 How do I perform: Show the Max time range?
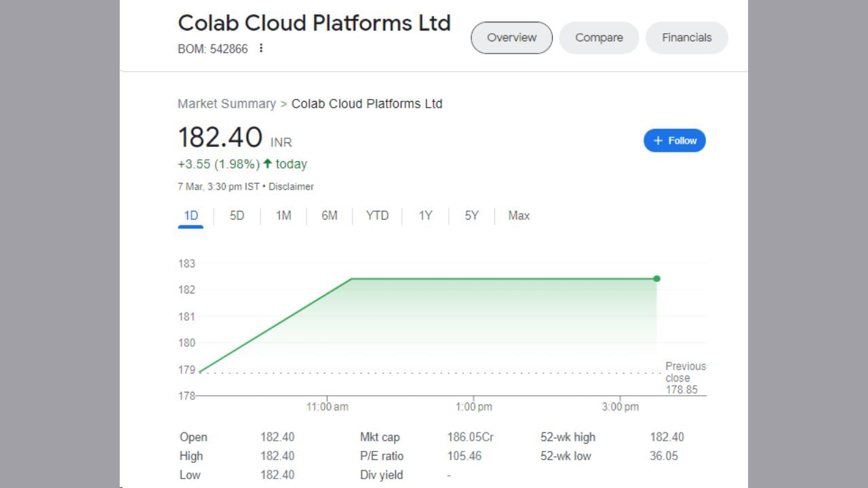pyautogui.click(x=519, y=216)
